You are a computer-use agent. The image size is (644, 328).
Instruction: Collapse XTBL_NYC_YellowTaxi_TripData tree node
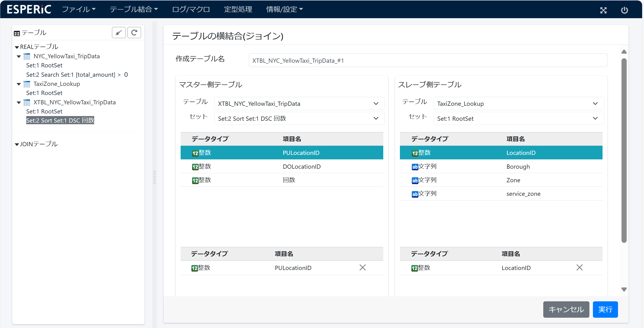click(19, 103)
